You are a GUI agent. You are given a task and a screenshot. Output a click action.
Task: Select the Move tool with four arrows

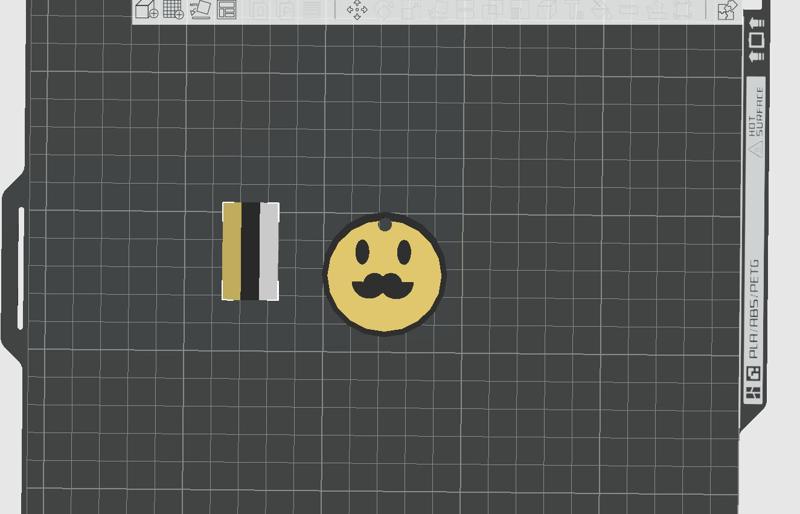pos(357,10)
